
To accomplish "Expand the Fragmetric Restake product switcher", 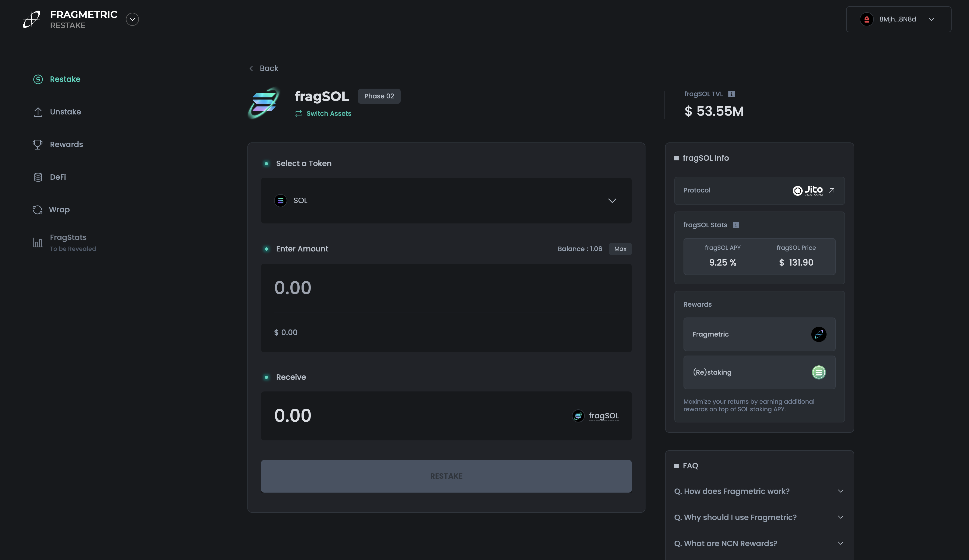I will coord(132,19).
